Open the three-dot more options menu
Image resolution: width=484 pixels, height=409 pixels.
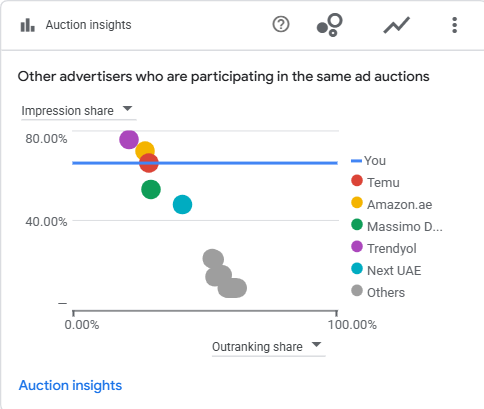454,25
